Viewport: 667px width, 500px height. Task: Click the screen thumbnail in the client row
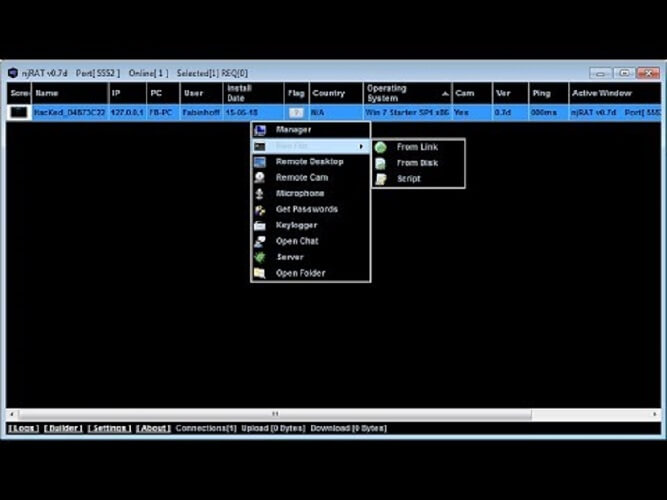pyautogui.click(x=19, y=113)
